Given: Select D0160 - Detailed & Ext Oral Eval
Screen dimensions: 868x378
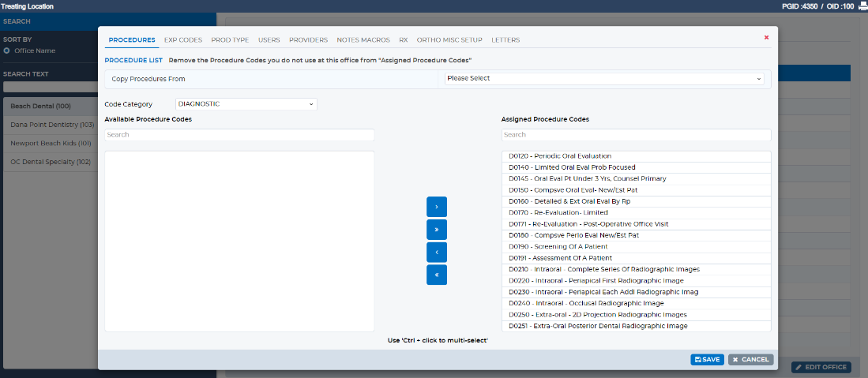Looking at the screenshot, I should [636, 201].
